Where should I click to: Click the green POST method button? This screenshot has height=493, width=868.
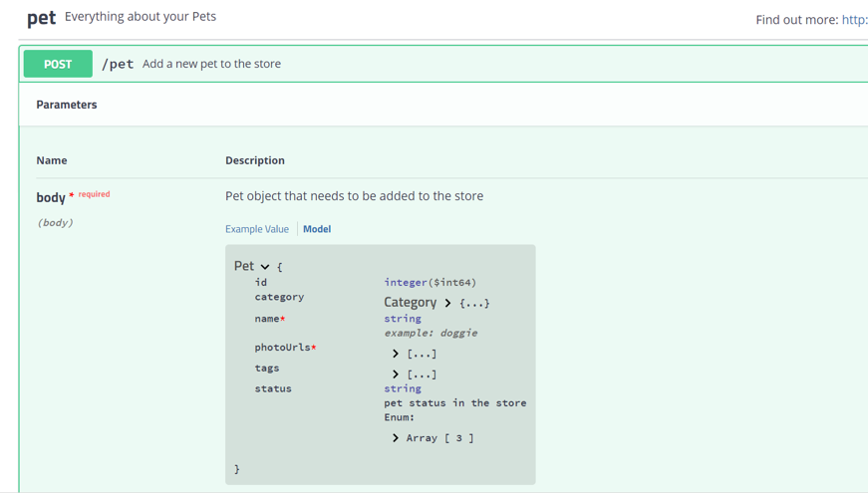tap(58, 64)
